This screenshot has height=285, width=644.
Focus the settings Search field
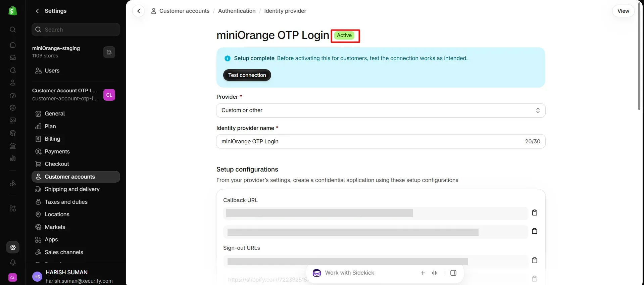pos(76,30)
